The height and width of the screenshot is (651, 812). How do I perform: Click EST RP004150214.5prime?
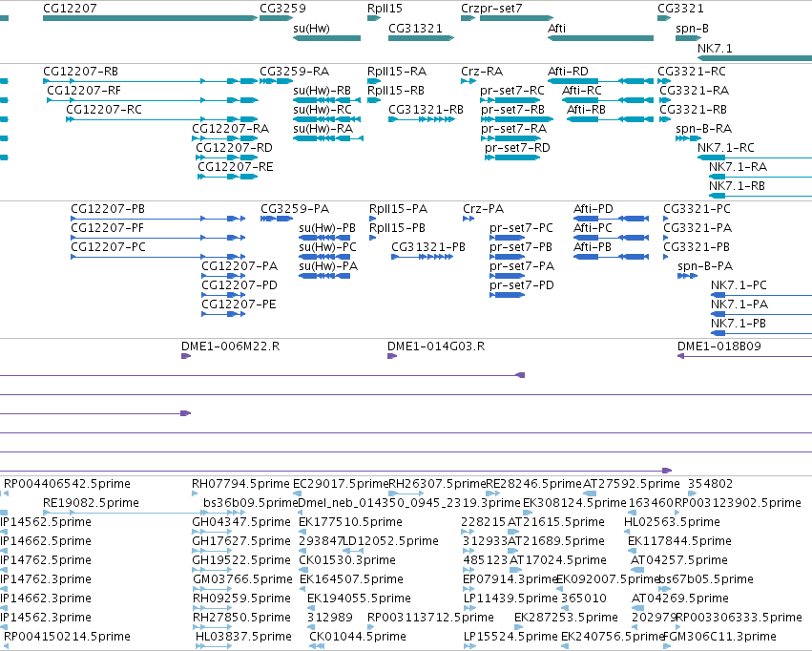67,637
